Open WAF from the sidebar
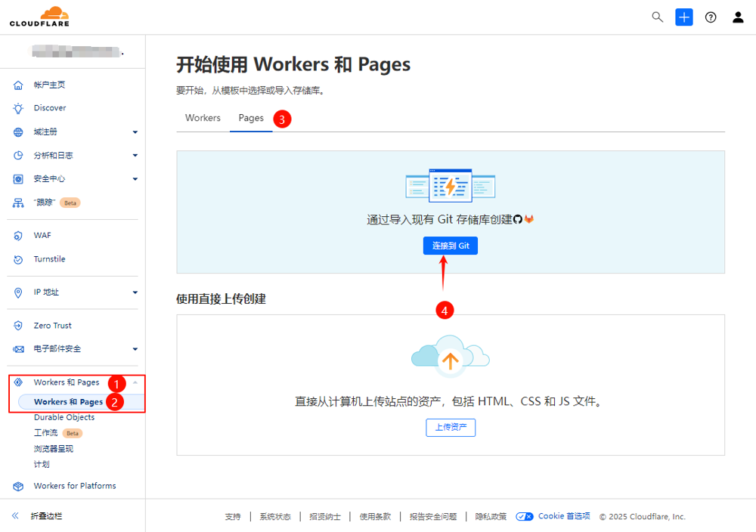Viewport: 756px width, 532px height. 42,236
